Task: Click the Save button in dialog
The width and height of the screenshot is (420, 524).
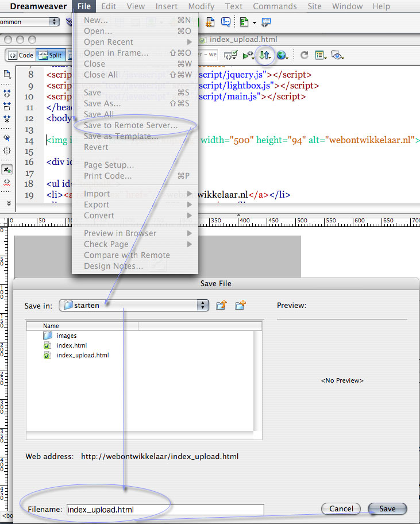Action: pyautogui.click(x=387, y=508)
